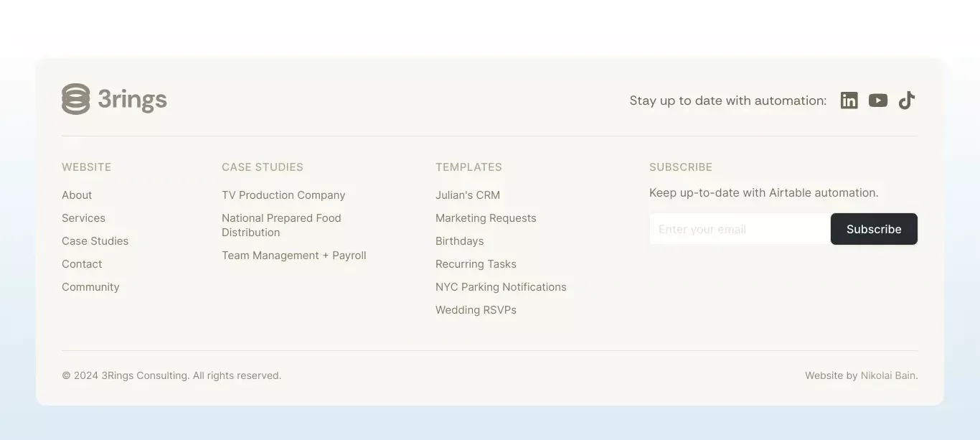Screen dimensions: 980x440
Task: Visit Nikolai Bain's website credit link
Action: [888, 375]
